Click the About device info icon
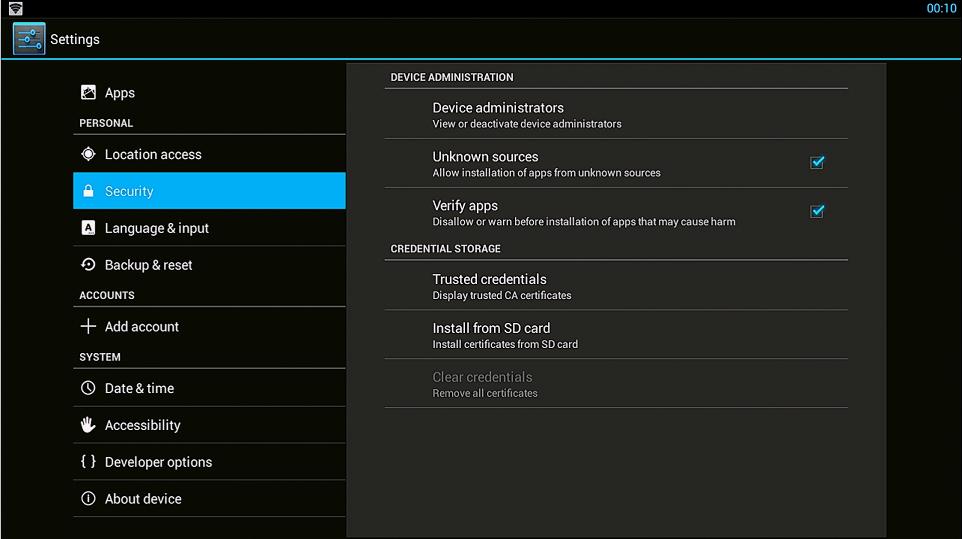The image size is (962, 539). (88, 499)
